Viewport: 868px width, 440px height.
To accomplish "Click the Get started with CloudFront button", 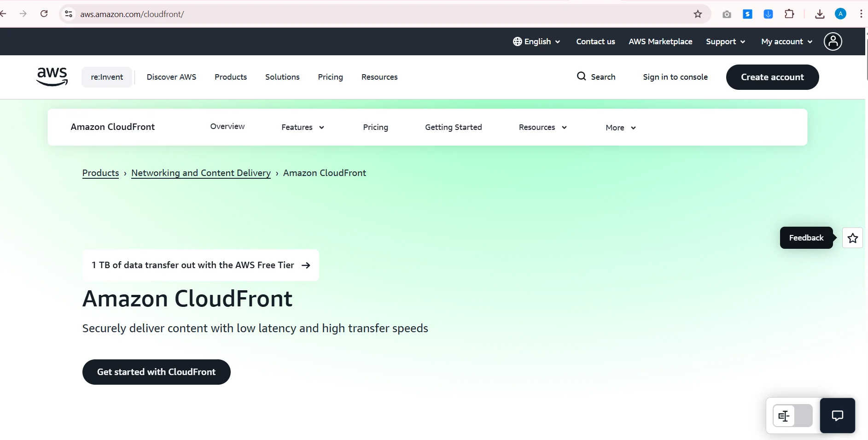I will tap(156, 372).
